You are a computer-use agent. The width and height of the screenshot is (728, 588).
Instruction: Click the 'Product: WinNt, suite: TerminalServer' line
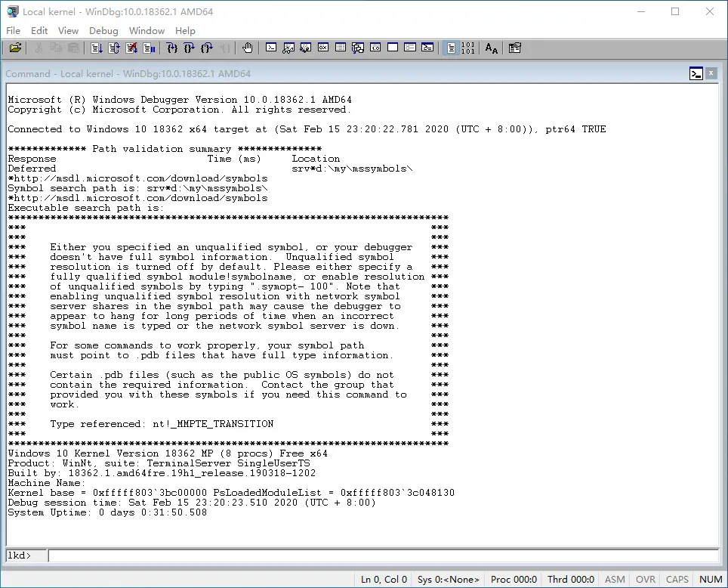click(x=159, y=463)
